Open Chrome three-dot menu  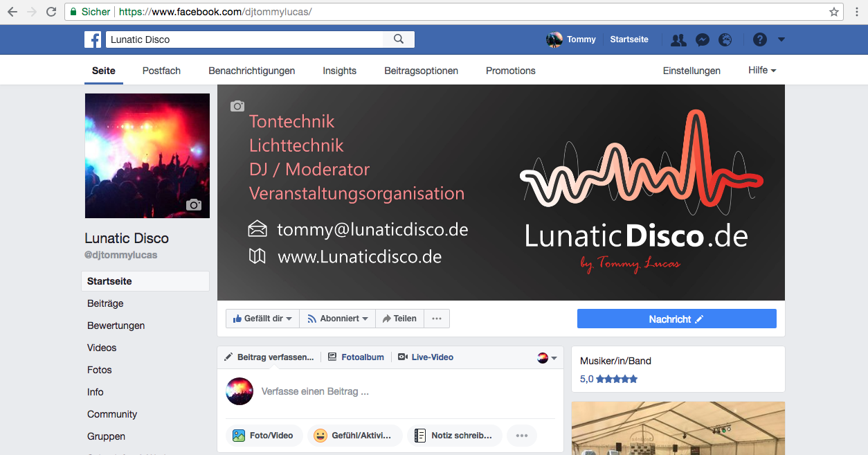tap(857, 12)
